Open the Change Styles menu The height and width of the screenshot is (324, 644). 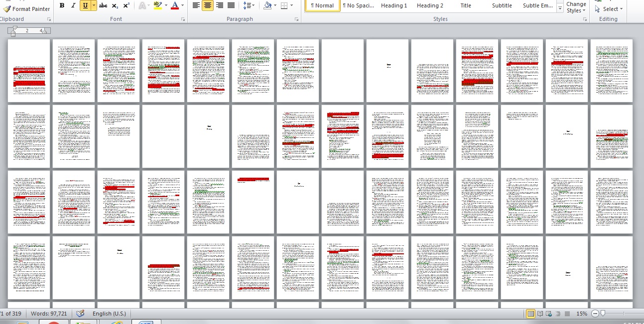[x=576, y=7]
